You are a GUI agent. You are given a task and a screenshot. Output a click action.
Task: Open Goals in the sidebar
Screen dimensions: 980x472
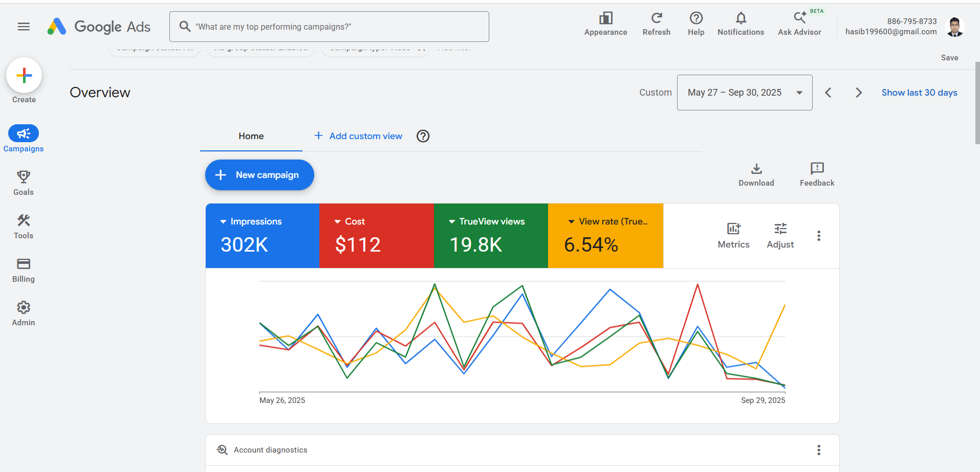click(24, 183)
